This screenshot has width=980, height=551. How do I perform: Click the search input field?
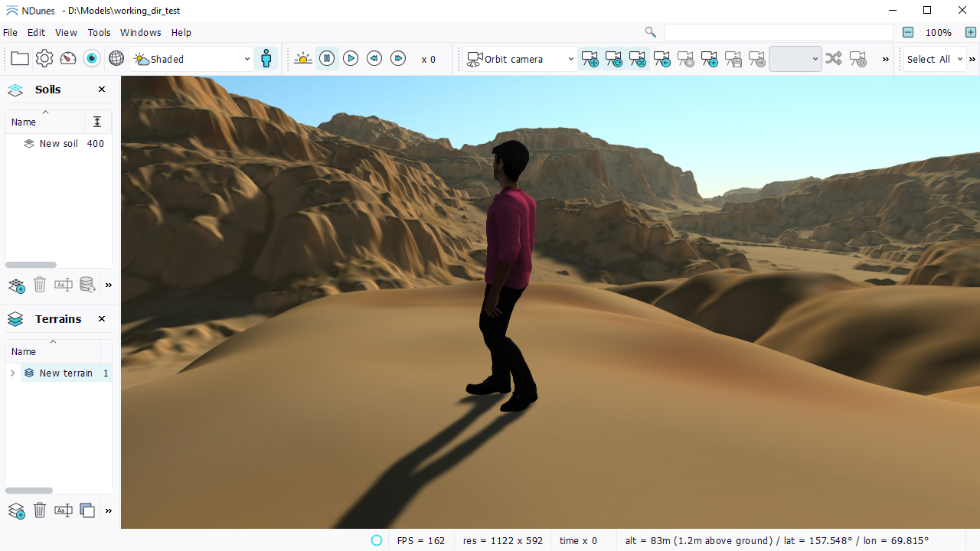(x=779, y=32)
